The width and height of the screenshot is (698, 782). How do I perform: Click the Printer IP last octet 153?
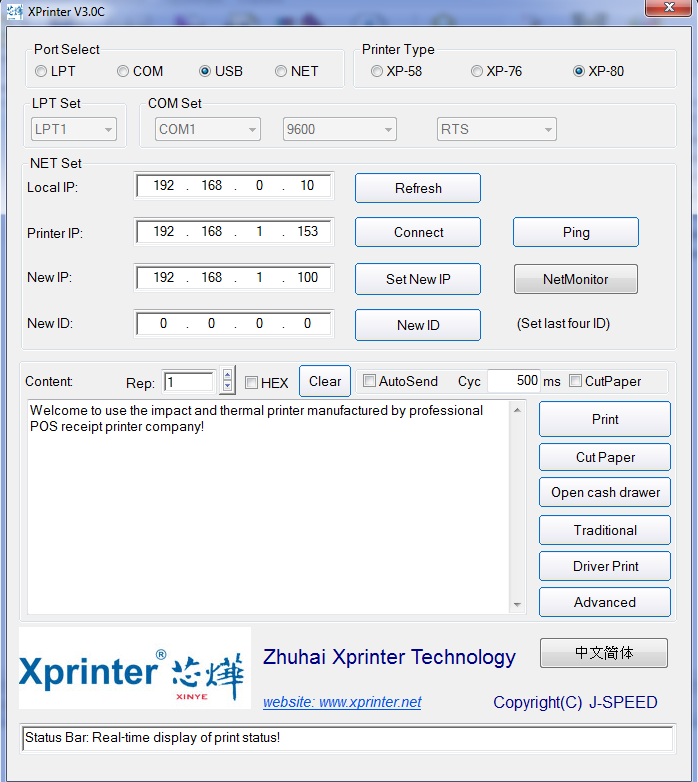tap(307, 231)
